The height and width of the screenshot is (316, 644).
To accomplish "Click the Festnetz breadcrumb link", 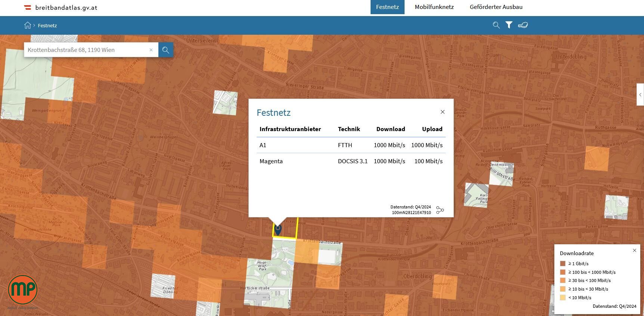I will (x=47, y=25).
